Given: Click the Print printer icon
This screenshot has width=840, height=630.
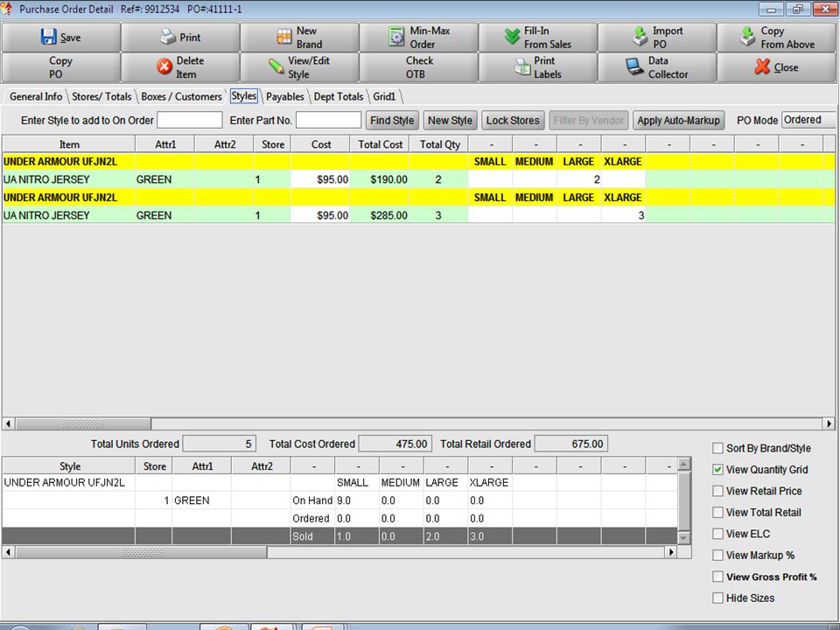Looking at the screenshot, I should (168, 37).
